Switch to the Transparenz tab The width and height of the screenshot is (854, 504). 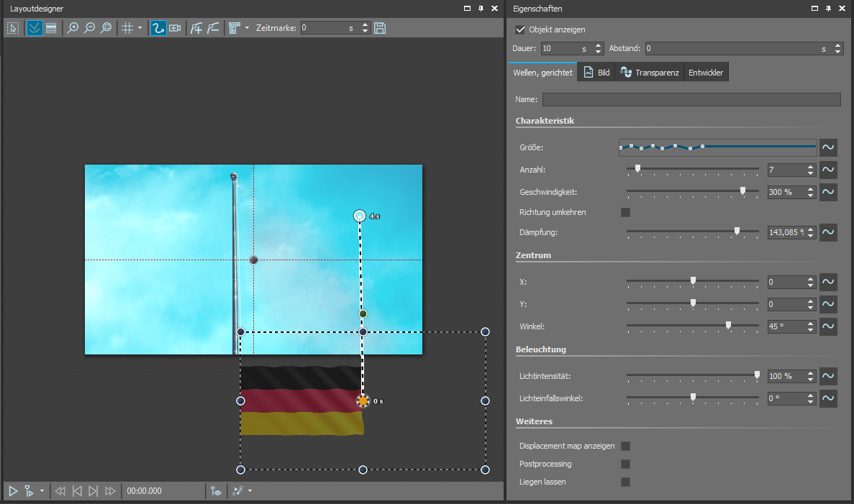point(649,73)
